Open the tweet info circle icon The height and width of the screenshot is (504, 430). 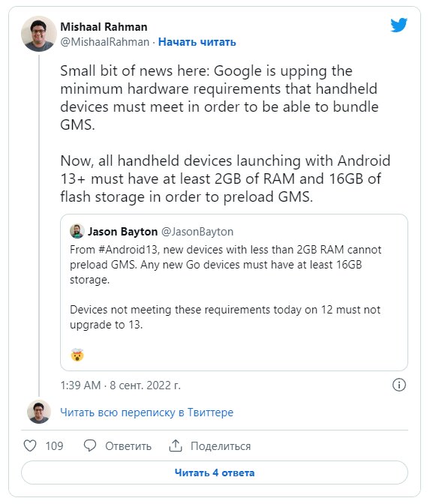point(399,385)
